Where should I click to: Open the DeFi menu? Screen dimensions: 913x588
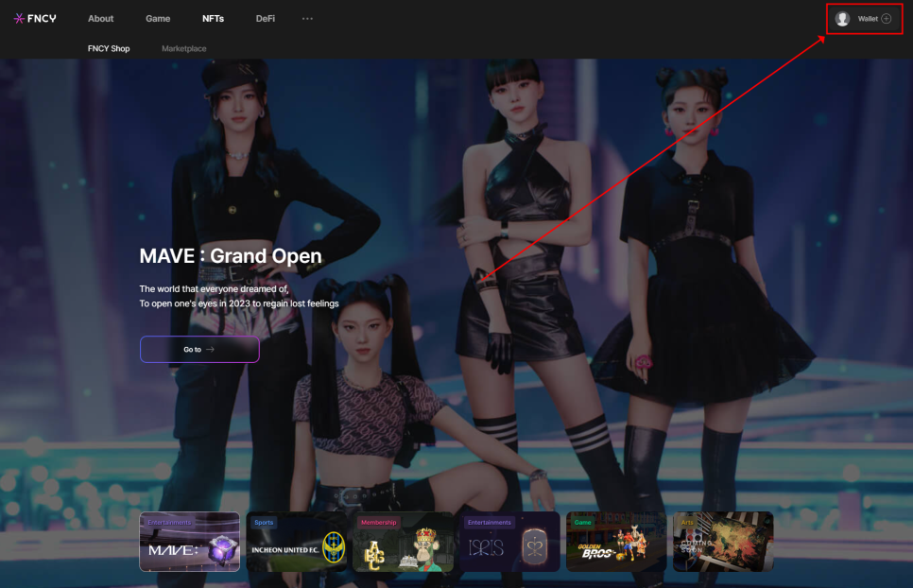click(266, 19)
